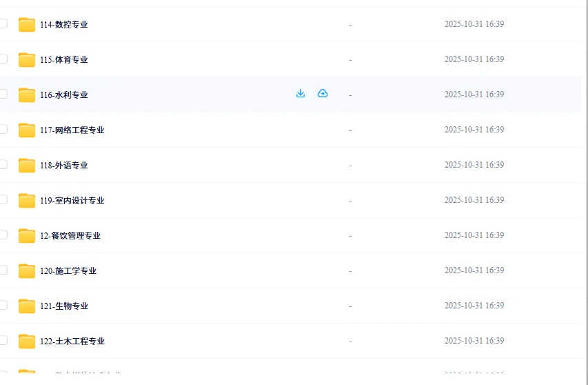Click the date of 114-数控专业 row
The image size is (588, 385).
[x=474, y=24]
